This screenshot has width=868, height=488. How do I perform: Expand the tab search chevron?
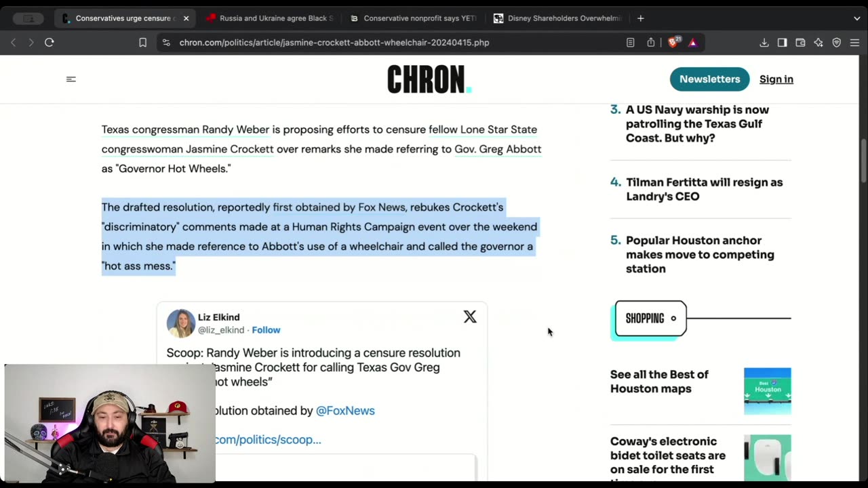856,18
